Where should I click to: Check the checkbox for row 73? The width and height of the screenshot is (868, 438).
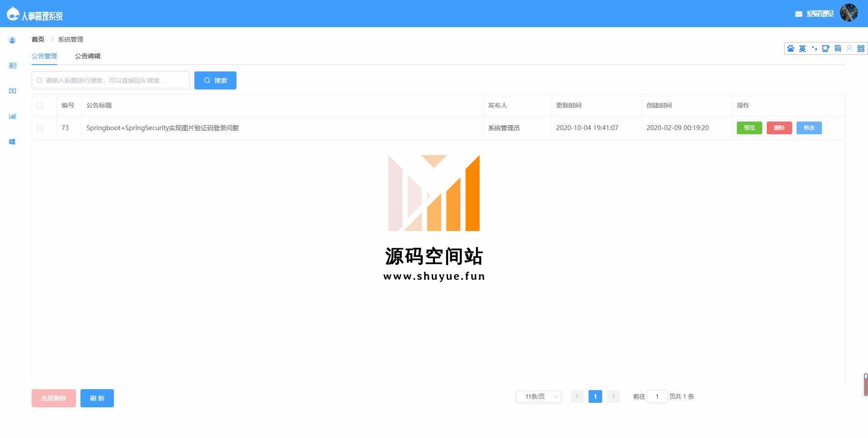click(x=40, y=128)
